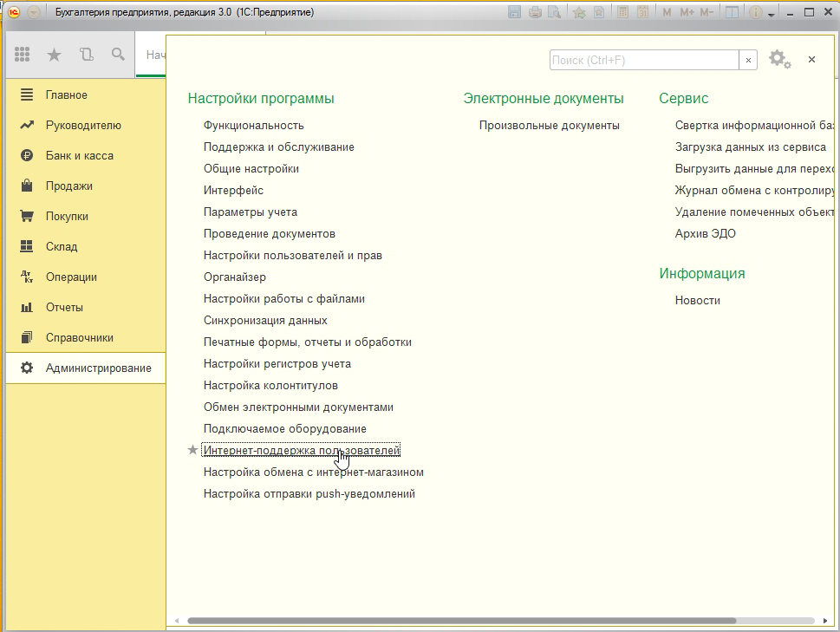Click the Print icon in the title bar
The image size is (840, 632).
pos(535,12)
